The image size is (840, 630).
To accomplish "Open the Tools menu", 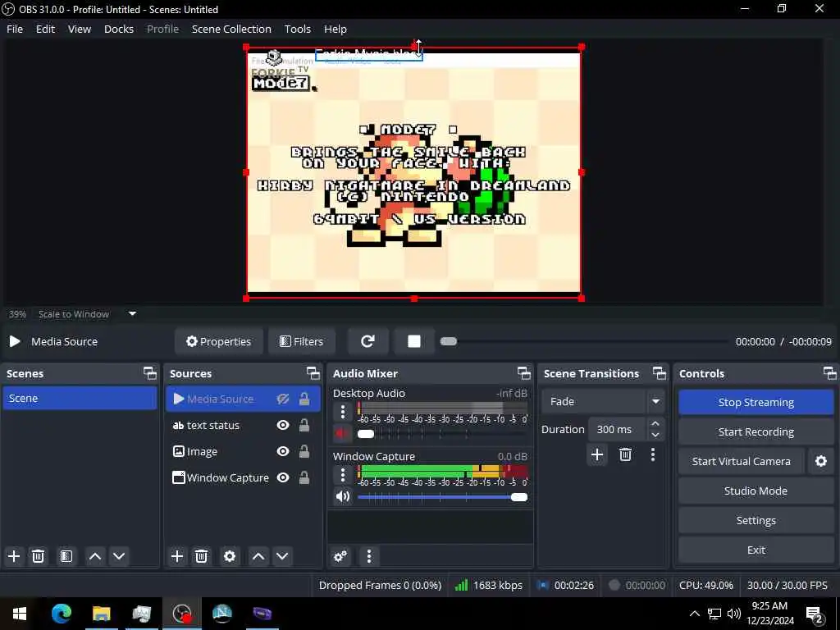I will (x=297, y=29).
